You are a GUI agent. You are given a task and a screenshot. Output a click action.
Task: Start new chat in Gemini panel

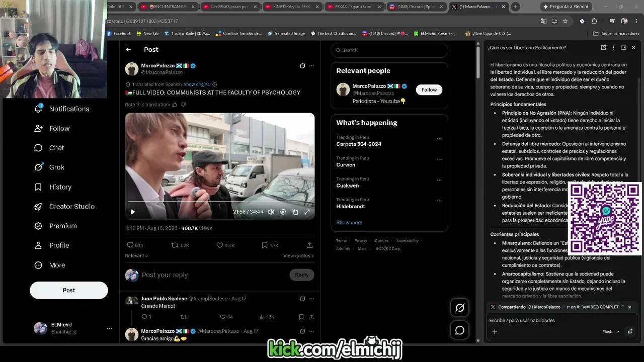(x=603, y=48)
